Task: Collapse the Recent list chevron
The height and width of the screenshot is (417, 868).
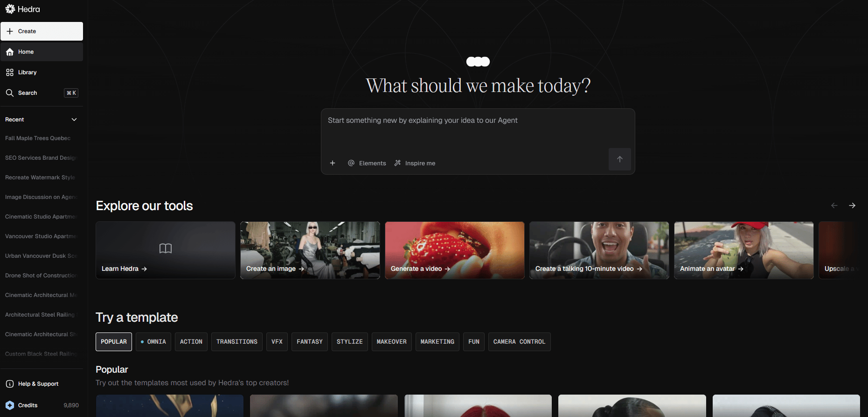Action: (x=74, y=120)
